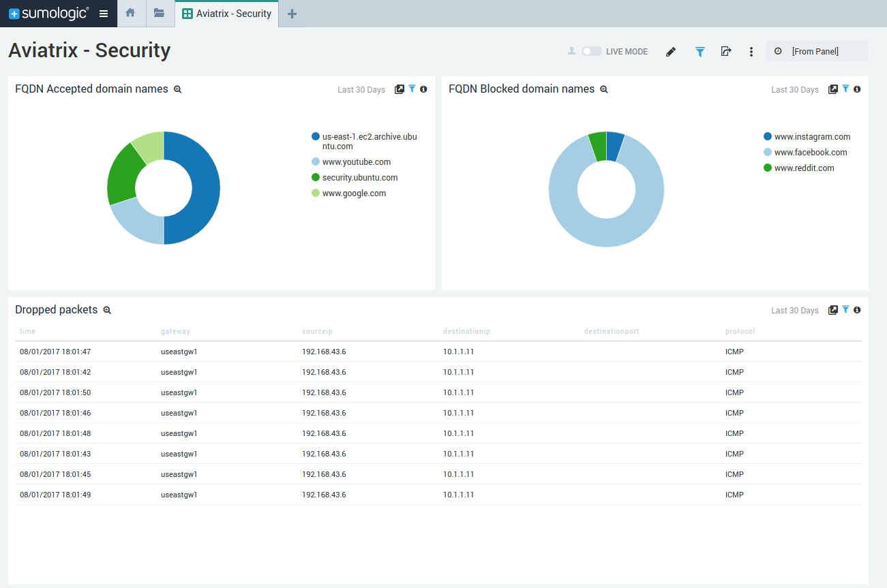
Task: Sort by gateway column header
Action: [x=175, y=331]
